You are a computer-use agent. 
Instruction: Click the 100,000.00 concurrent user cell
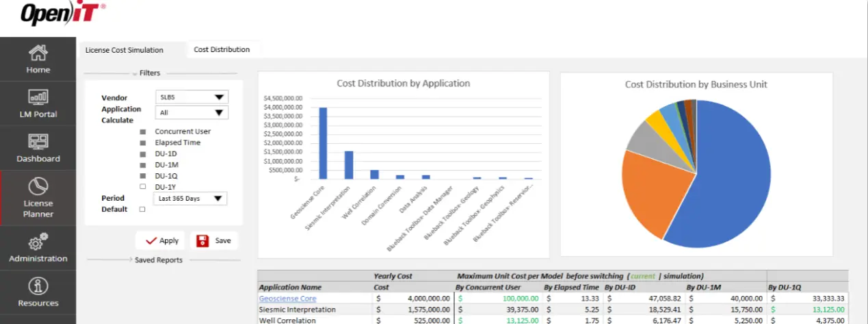tap(498, 299)
